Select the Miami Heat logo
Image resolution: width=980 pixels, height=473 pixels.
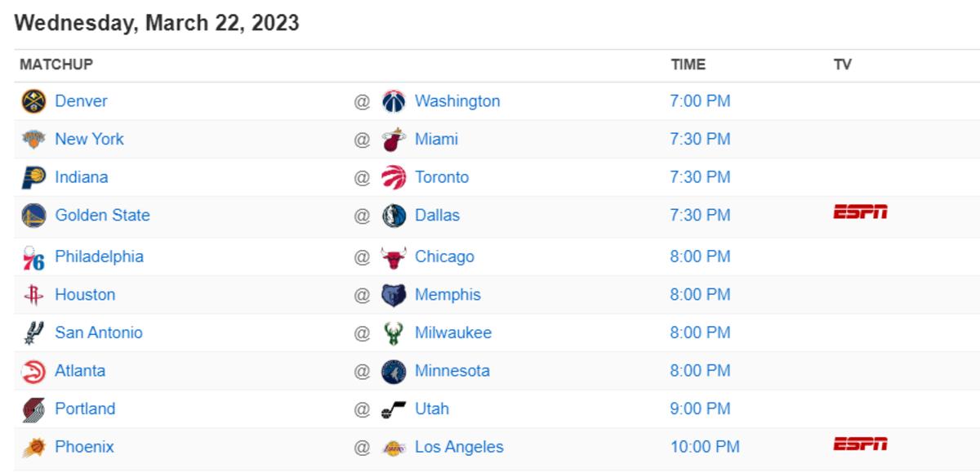tap(394, 139)
